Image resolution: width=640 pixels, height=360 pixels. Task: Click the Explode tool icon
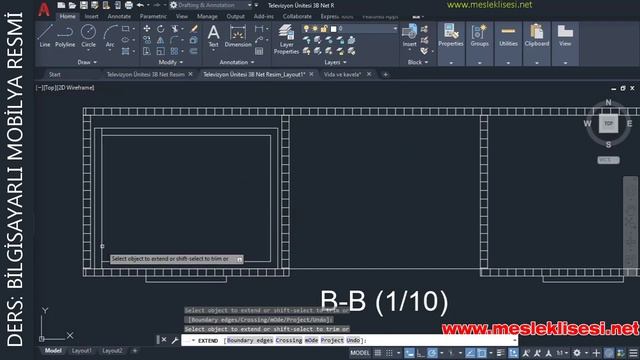coord(194,40)
